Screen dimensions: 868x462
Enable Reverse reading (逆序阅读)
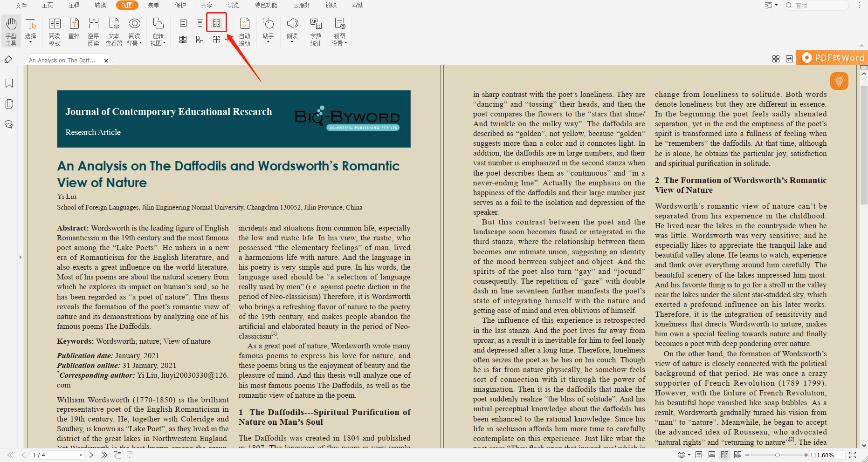point(94,31)
